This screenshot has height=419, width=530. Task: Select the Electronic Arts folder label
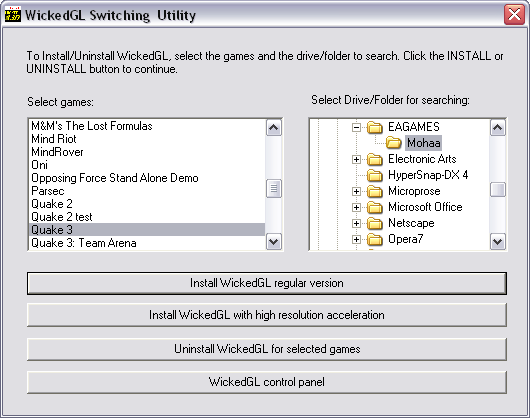tap(422, 159)
